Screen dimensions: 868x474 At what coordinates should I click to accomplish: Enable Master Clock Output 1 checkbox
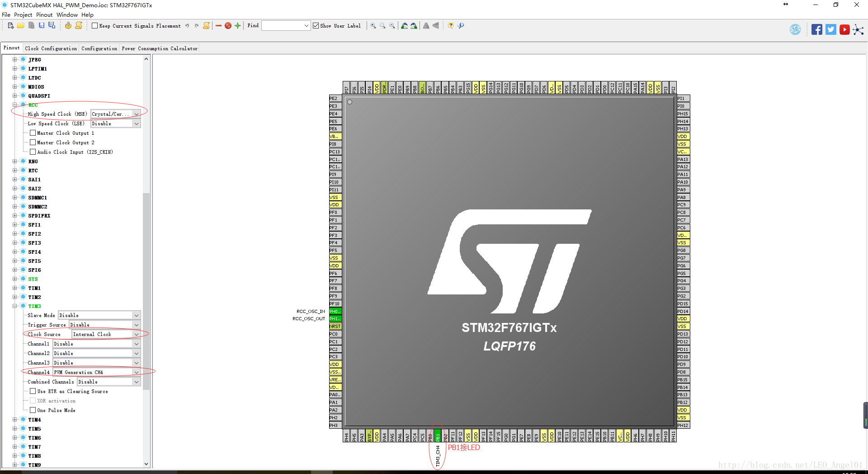33,133
